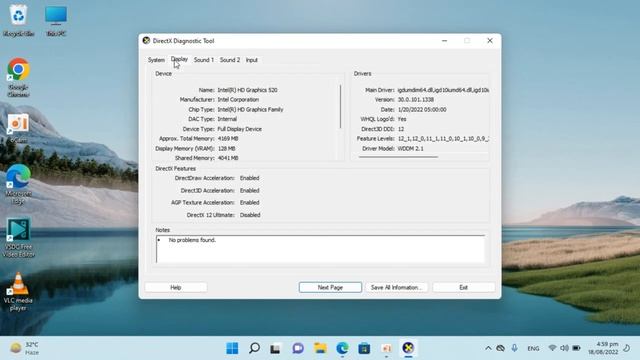This screenshot has height=360, width=640.
Task: Switch to the Input tab
Action: click(251, 60)
